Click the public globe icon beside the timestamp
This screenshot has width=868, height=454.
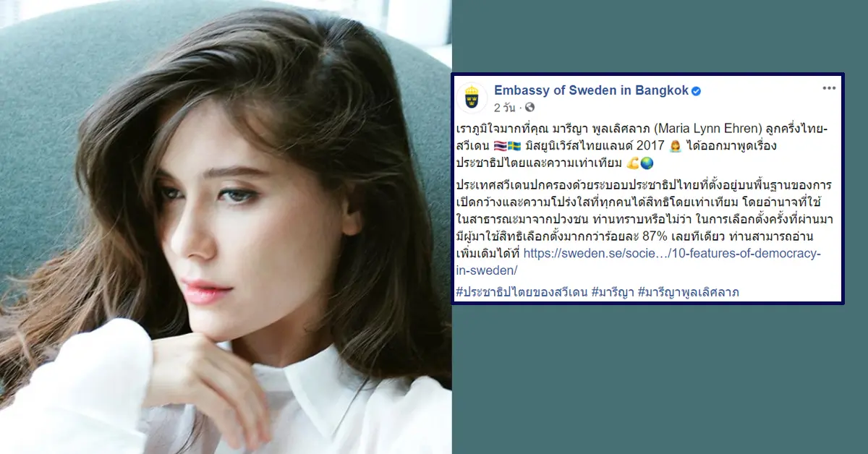[x=529, y=108]
